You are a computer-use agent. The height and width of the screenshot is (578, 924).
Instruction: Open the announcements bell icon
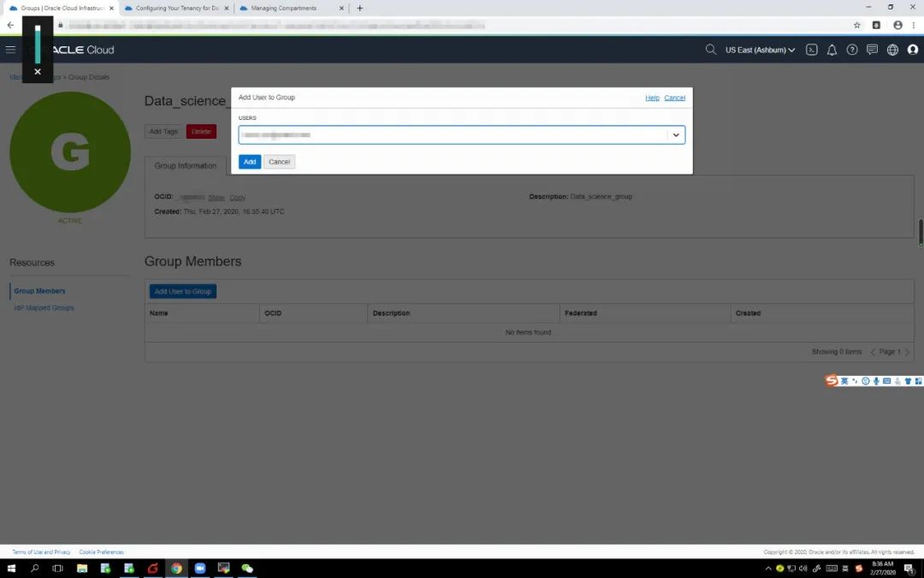832,51
